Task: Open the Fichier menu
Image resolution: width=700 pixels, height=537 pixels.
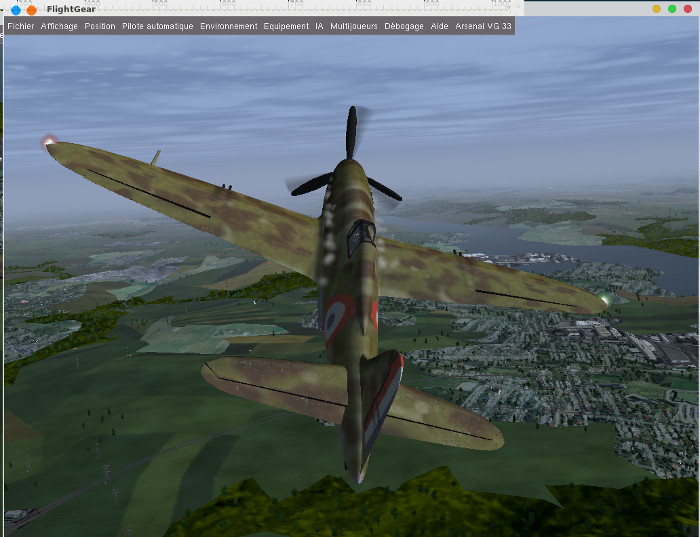Action: tap(20, 26)
